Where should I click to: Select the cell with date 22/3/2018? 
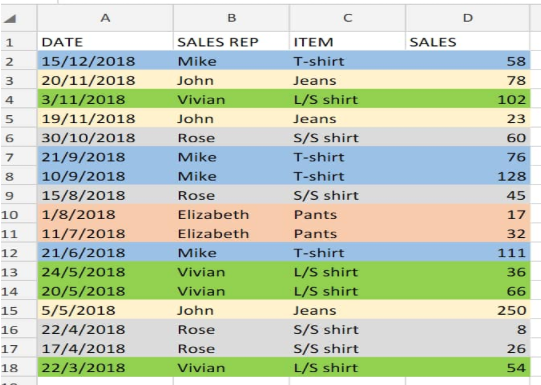click(105, 368)
